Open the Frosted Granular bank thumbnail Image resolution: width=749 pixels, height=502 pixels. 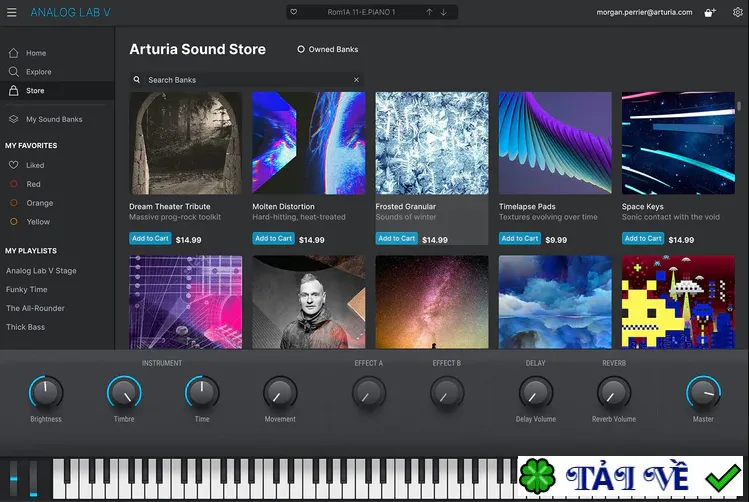coord(432,143)
